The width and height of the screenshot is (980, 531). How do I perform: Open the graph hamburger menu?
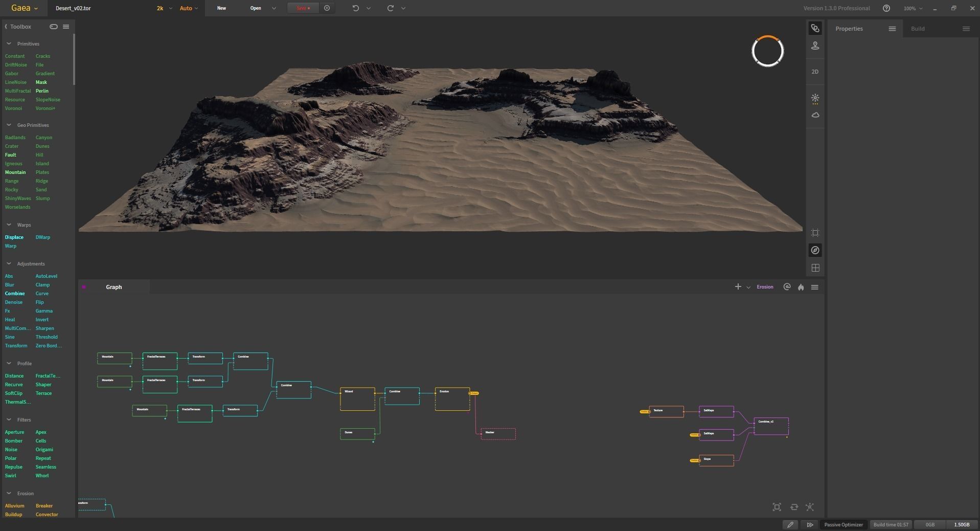point(815,287)
